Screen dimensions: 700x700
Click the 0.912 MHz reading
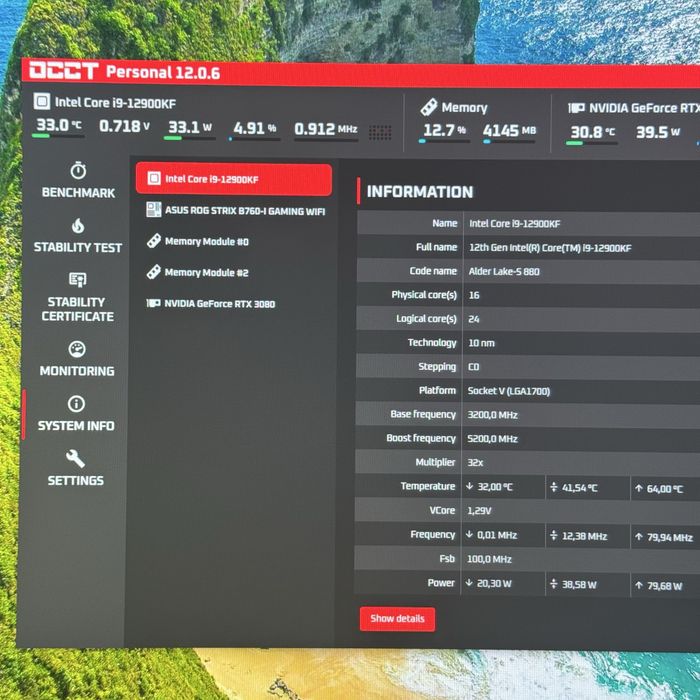325,129
